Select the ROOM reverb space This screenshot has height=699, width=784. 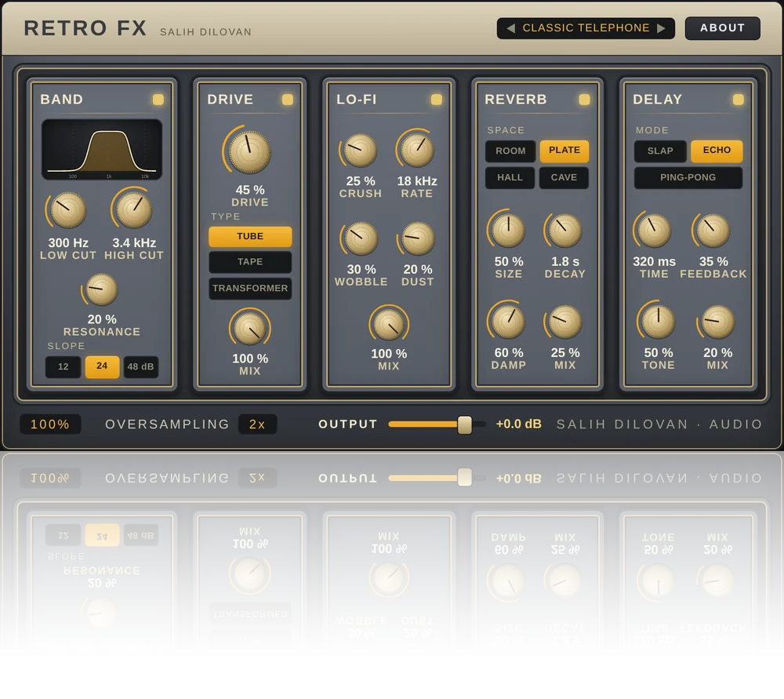[510, 151]
